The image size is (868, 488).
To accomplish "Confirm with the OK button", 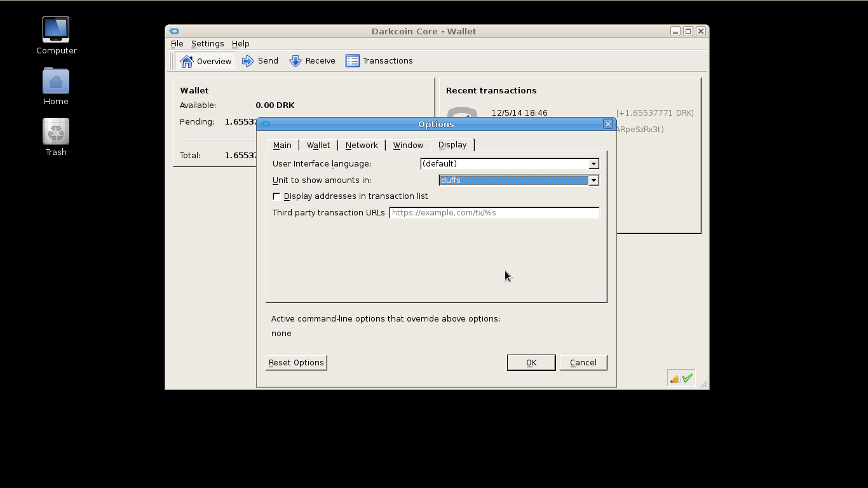I will point(531,363).
